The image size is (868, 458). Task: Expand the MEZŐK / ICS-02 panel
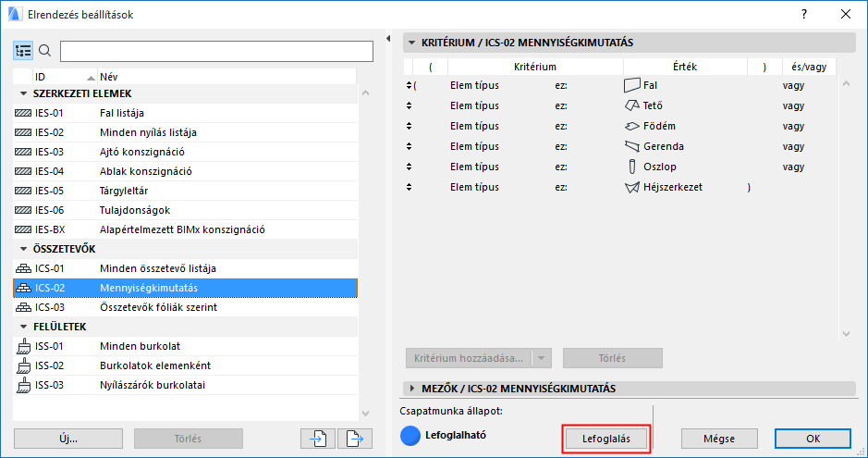pyautogui.click(x=412, y=389)
